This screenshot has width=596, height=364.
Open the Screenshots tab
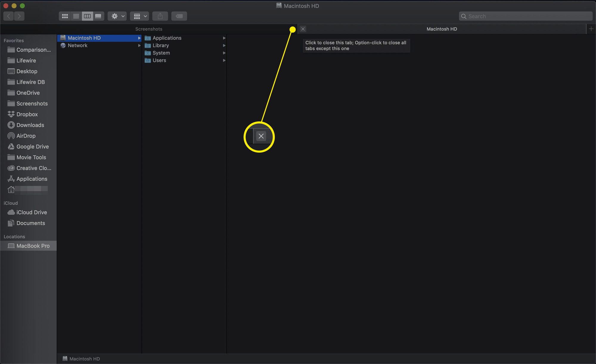pos(148,29)
